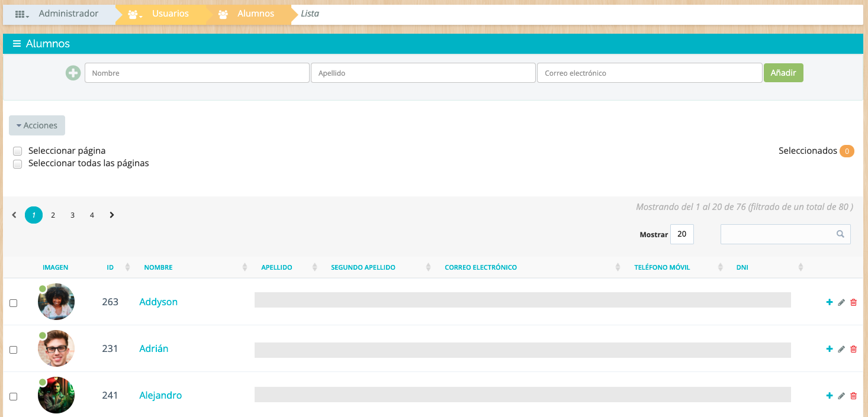Viewport: 868px width, 417px height.
Task: Delete Addyson with the trash icon
Action: point(853,302)
